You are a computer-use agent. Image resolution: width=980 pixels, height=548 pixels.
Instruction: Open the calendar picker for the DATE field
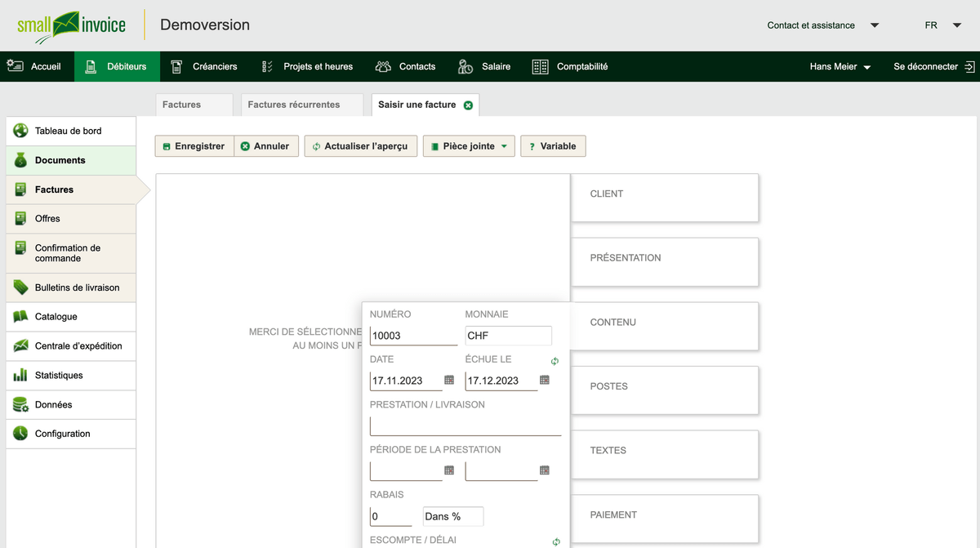448,380
